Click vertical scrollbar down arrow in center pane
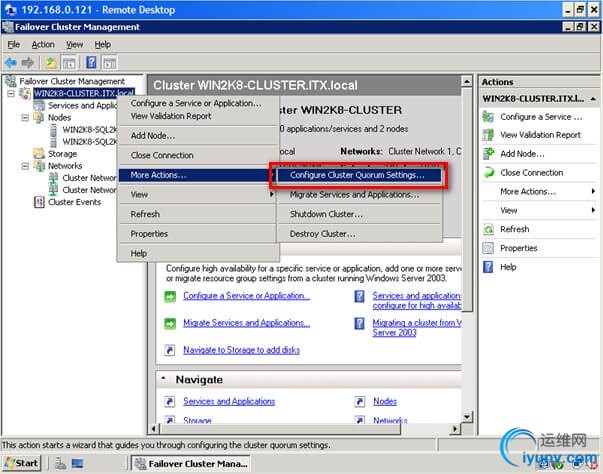The width and height of the screenshot is (603, 474). point(466,417)
